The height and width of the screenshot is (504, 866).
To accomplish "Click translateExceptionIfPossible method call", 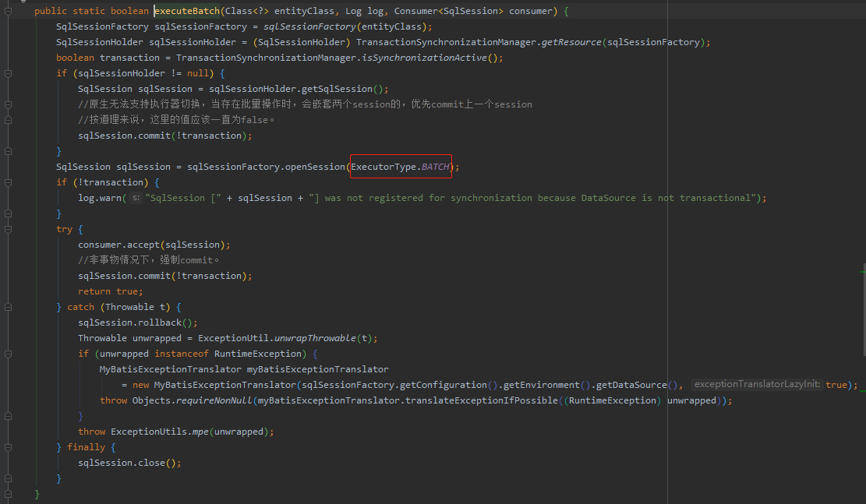I will click(x=482, y=400).
